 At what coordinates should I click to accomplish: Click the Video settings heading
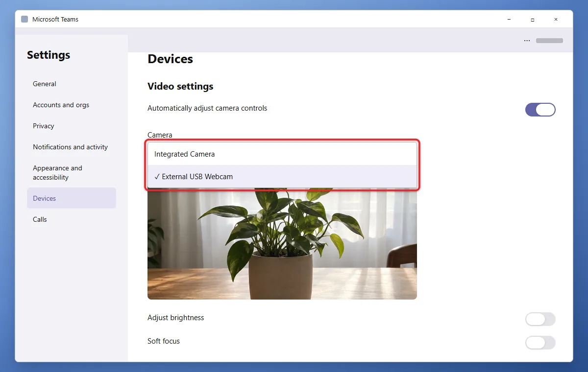coord(180,86)
